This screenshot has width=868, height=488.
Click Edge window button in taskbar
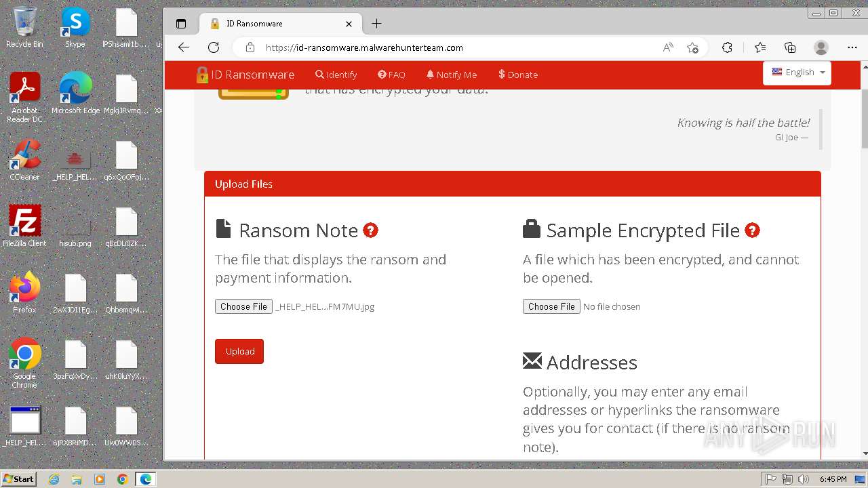[146, 479]
